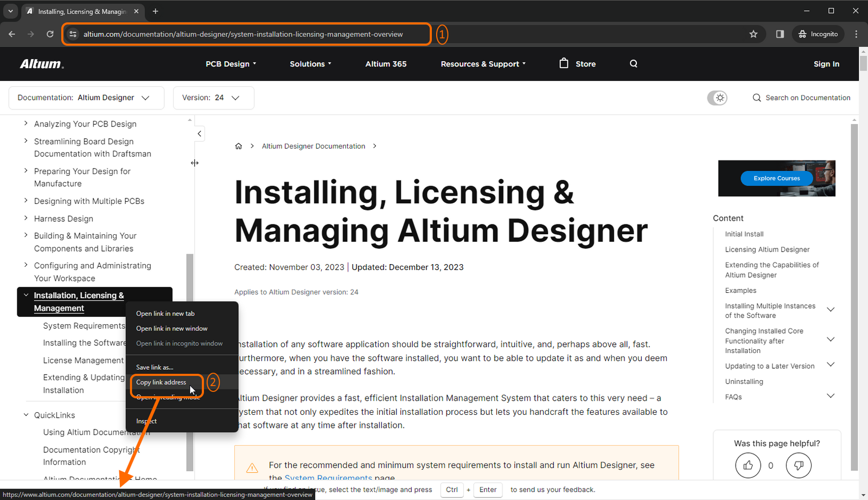
Task: Click the left navigation panel scrollbar
Action: 189,362
